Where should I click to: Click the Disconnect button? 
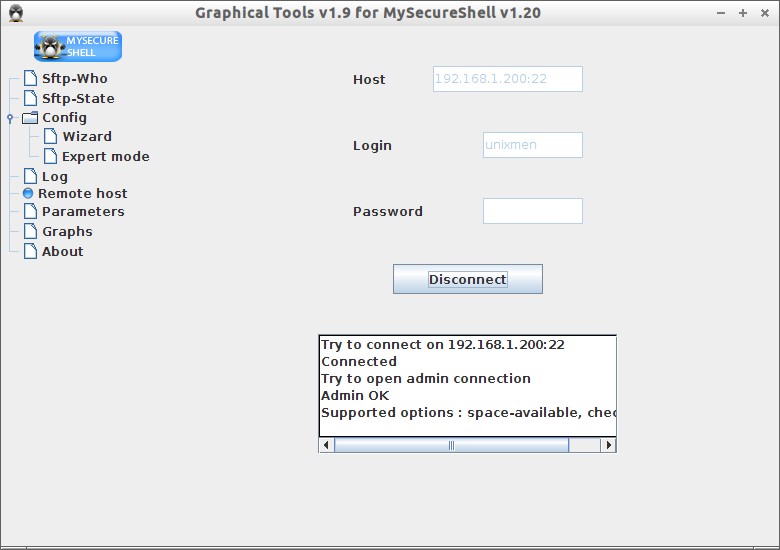468,279
